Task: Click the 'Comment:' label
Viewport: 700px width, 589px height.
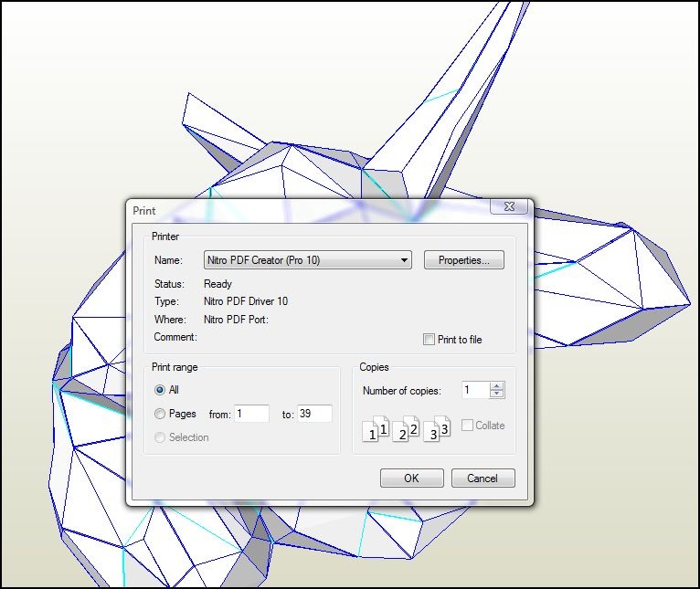Action: point(175,337)
